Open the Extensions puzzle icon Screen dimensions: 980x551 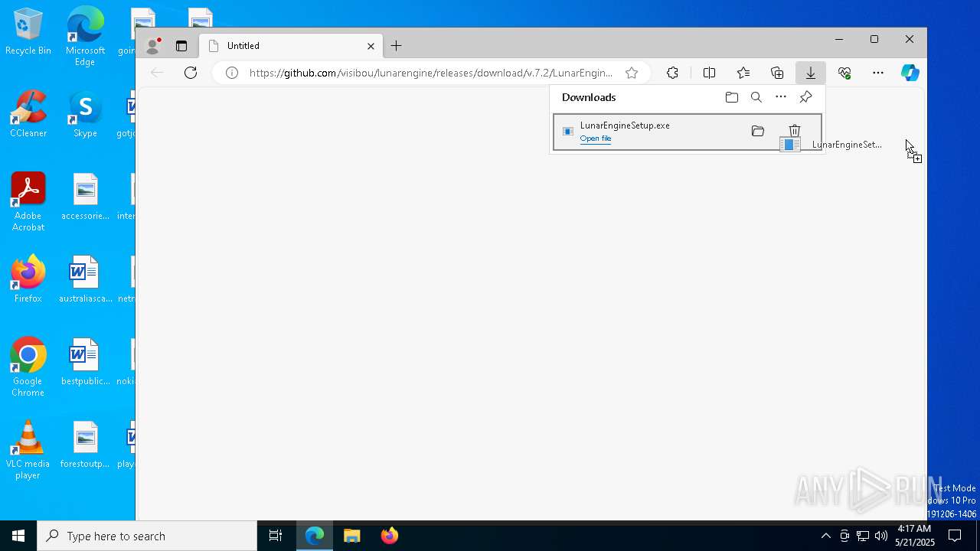click(x=672, y=73)
